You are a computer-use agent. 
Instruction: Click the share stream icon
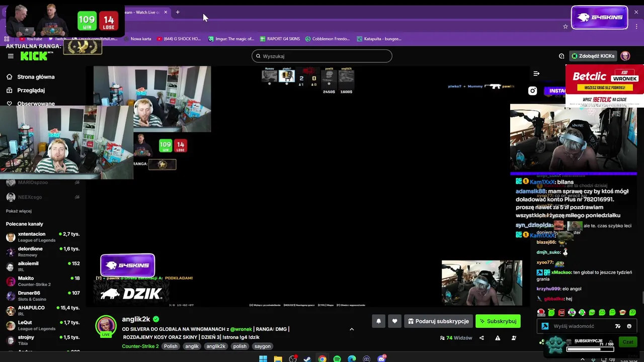click(x=481, y=338)
